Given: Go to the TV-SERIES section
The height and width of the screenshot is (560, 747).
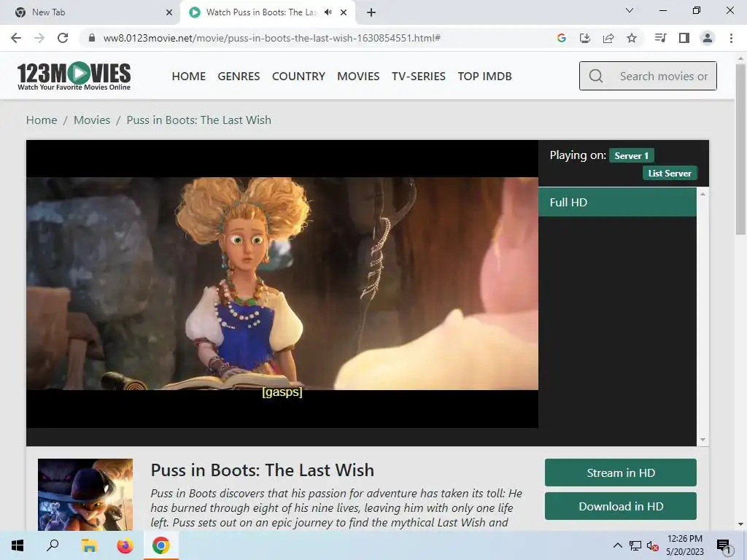Looking at the screenshot, I should [x=419, y=76].
